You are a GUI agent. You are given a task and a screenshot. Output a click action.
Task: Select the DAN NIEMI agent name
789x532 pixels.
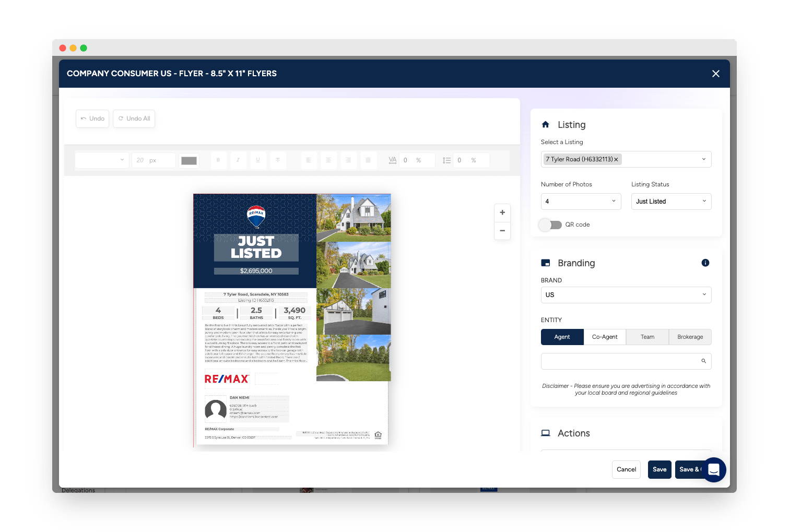pos(240,398)
